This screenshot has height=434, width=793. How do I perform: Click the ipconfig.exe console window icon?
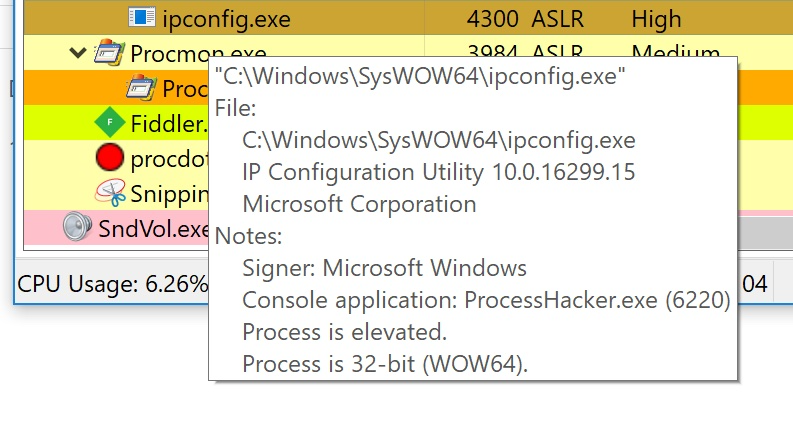[142, 17]
